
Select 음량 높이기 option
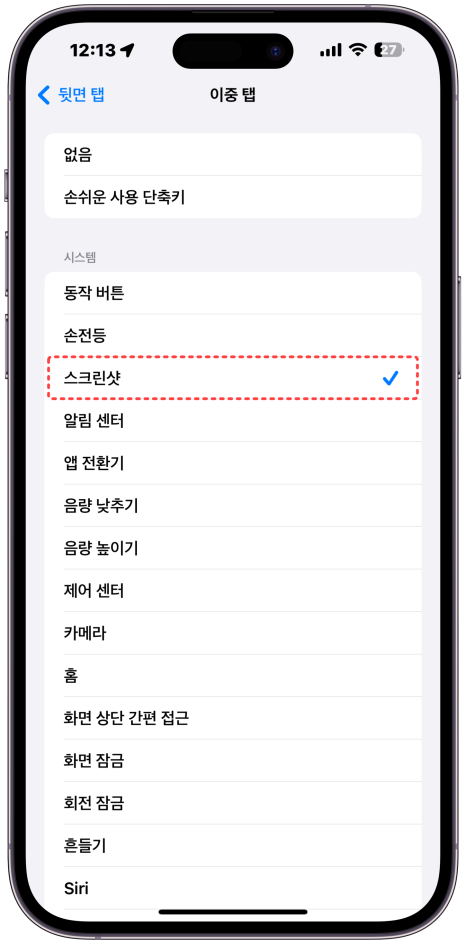coord(233,548)
